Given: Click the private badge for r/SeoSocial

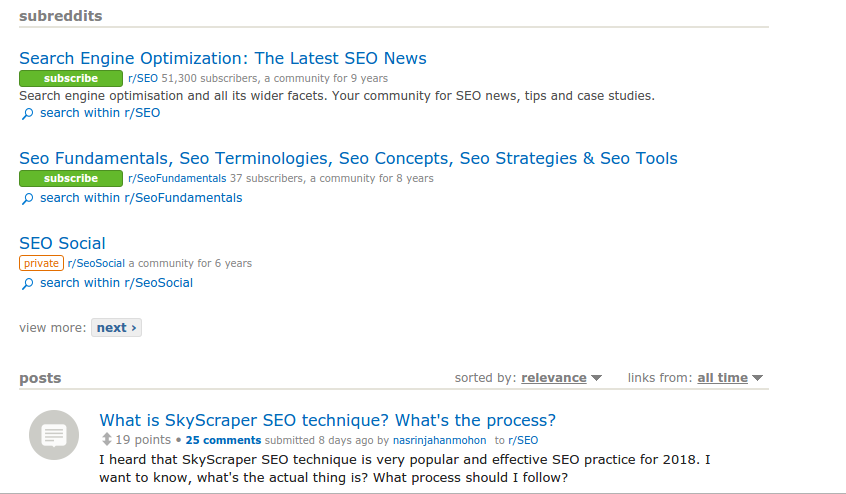Looking at the screenshot, I should 41,263.
